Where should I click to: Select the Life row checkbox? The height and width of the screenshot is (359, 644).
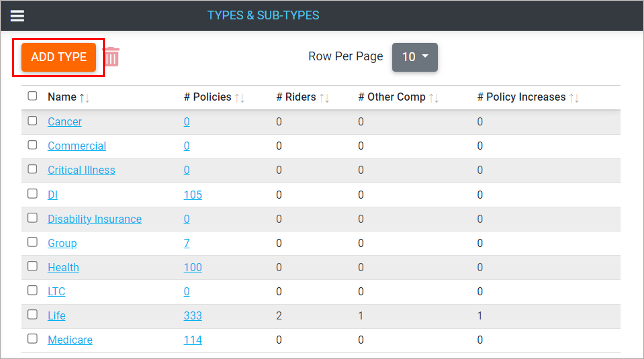[32, 314]
